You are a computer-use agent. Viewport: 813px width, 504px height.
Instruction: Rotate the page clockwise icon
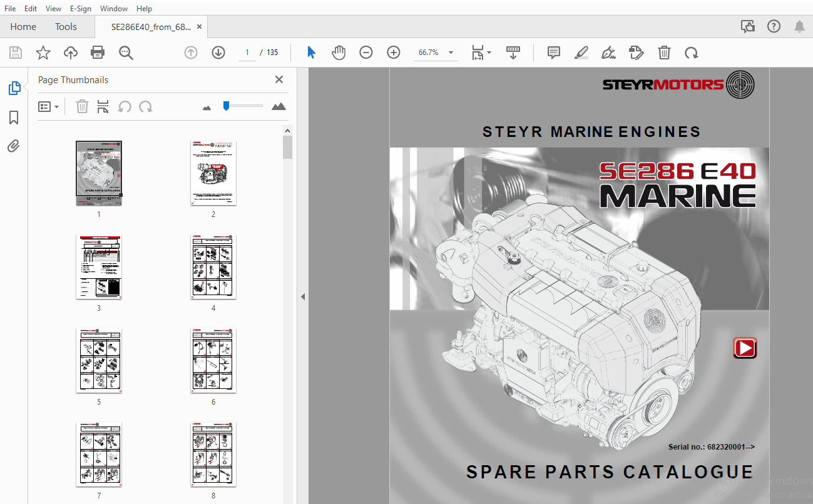point(692,53)
